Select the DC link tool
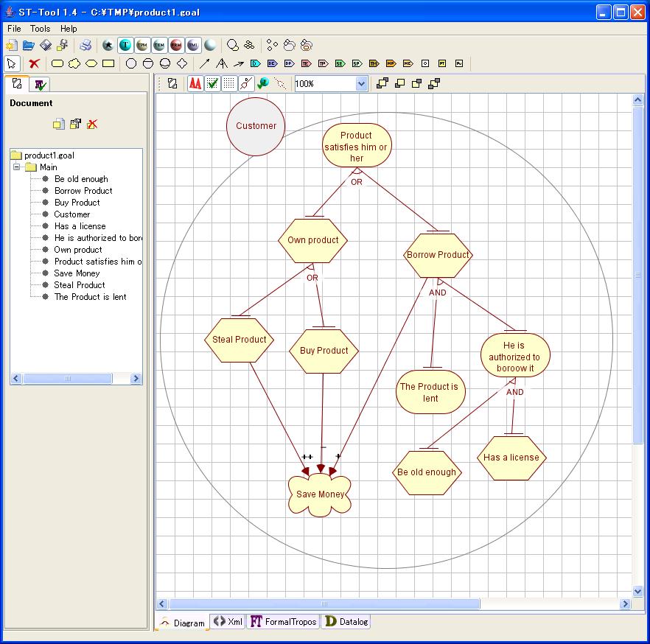Viewport: 650px width, 644px height. pos(273,63)
